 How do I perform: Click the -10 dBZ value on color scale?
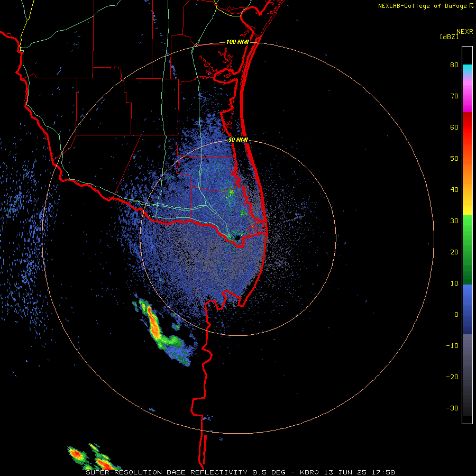452,345
